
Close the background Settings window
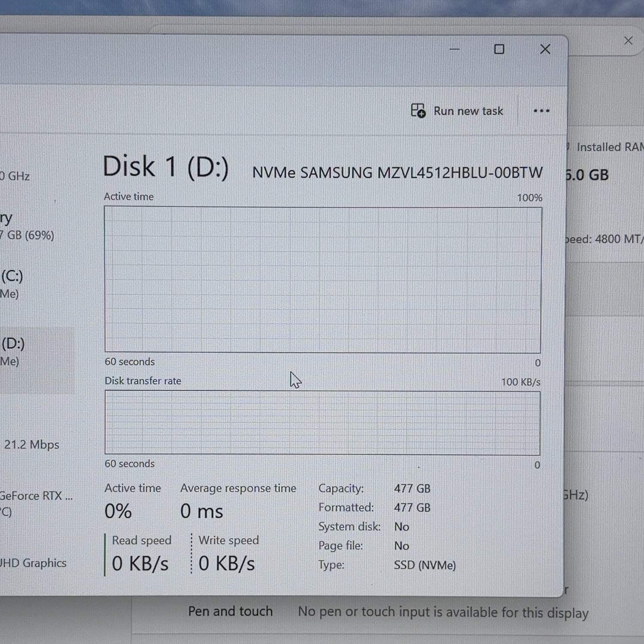coord(628,41)
